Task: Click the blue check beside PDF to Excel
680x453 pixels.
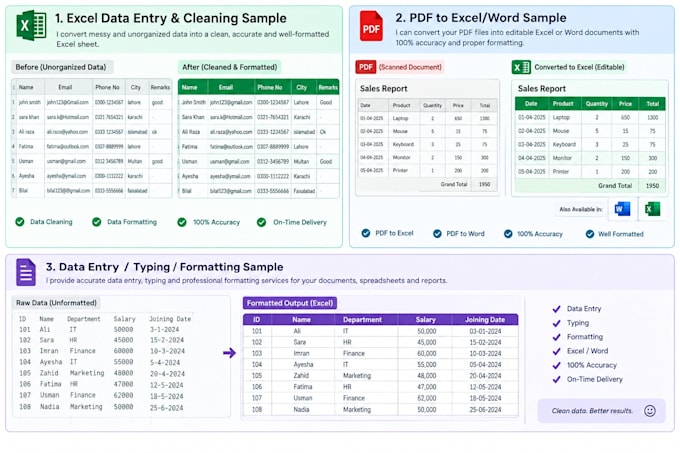Action: coord(366,233)
